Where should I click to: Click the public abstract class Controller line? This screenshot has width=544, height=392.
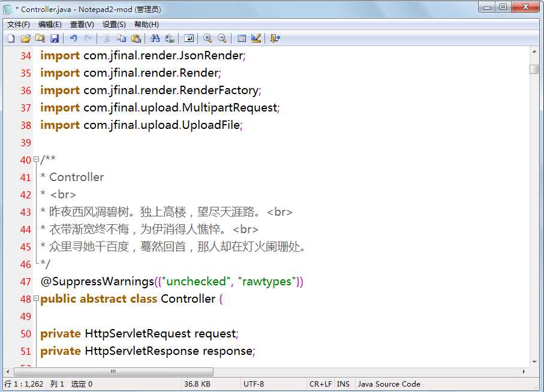(x=131, y=298)
